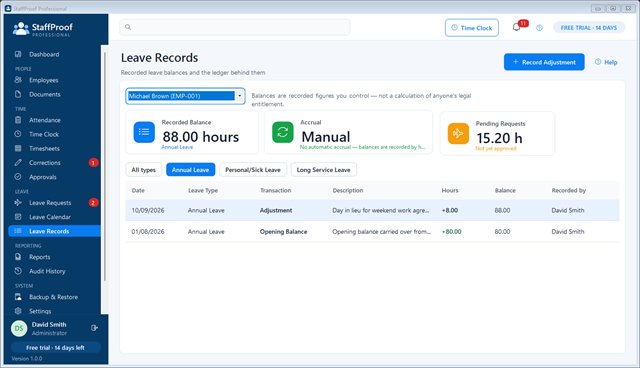Click the Leave Requests red badge showing 2
This screenshot has width=640, height=368.
pyautogui.click(x=93, y=203)
